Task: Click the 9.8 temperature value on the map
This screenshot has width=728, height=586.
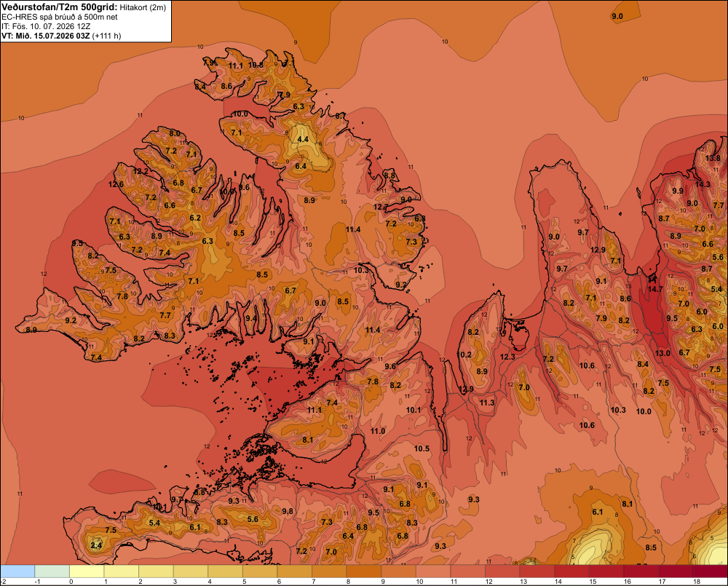Action: (x=288, y=511)
